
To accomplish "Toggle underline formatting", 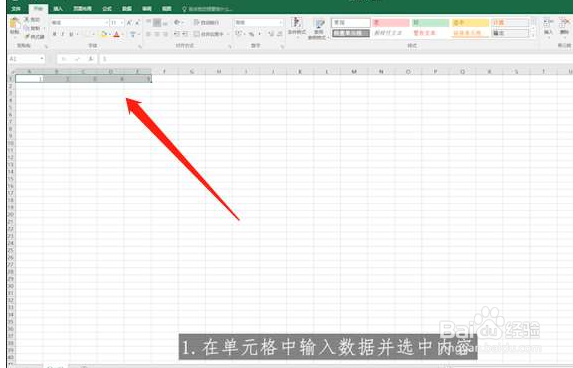I will pyautogui.click(x=71, y=34).
